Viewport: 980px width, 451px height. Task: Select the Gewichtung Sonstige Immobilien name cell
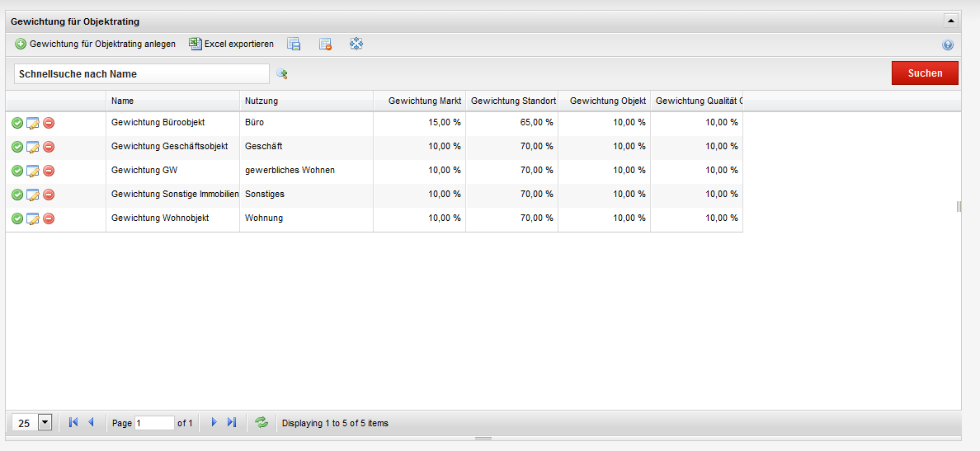[x=172, y=195]
